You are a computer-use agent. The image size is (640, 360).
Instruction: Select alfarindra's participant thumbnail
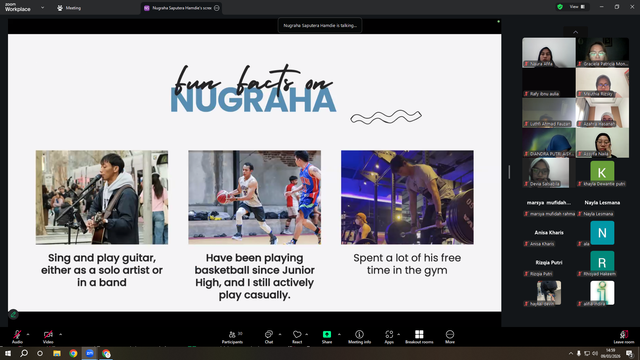pos(602,293)
